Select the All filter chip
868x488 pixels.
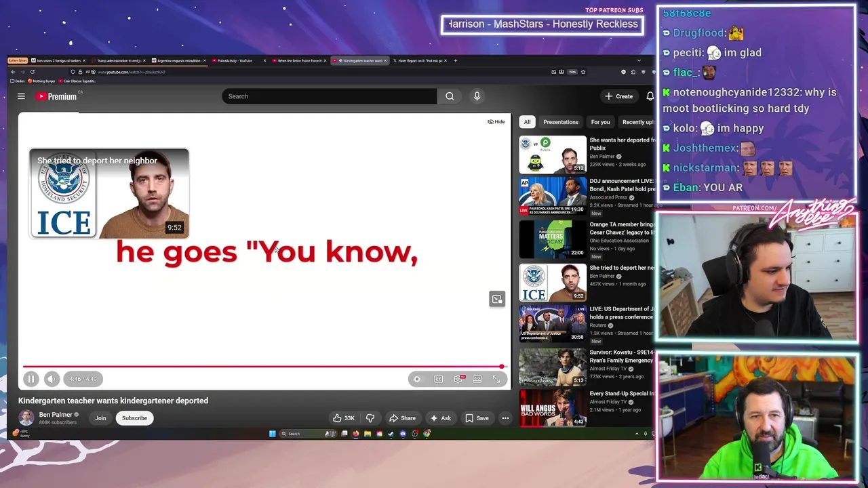[527, 122]
